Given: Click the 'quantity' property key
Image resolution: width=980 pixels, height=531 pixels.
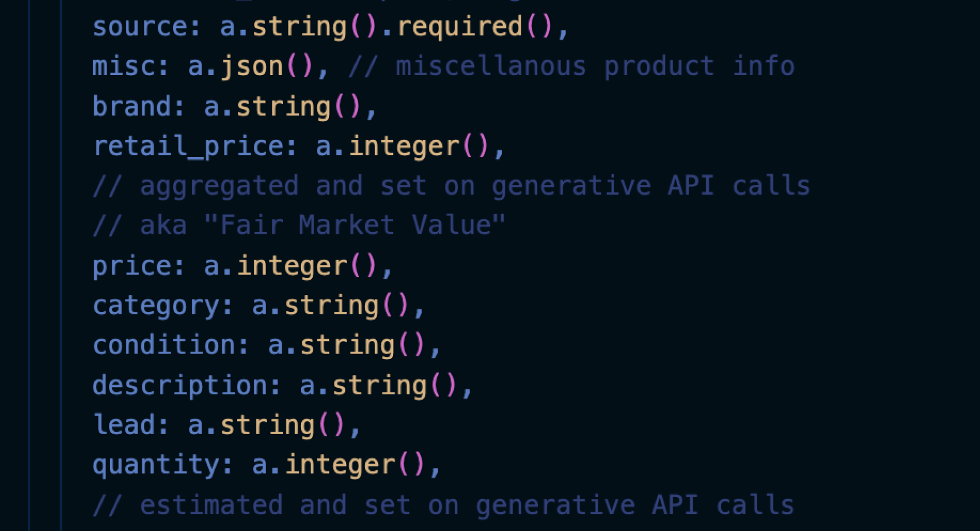Looking at the screenshot, I should point(155,465).
